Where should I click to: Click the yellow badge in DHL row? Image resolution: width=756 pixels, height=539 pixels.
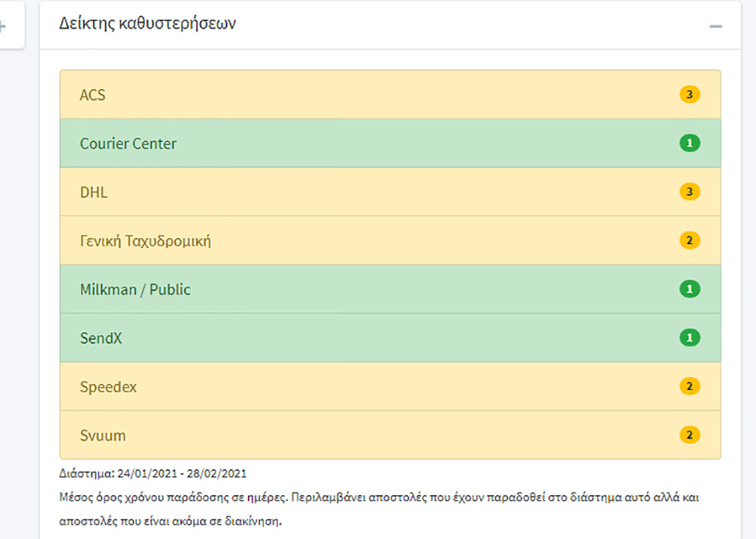tap(689, 192)
